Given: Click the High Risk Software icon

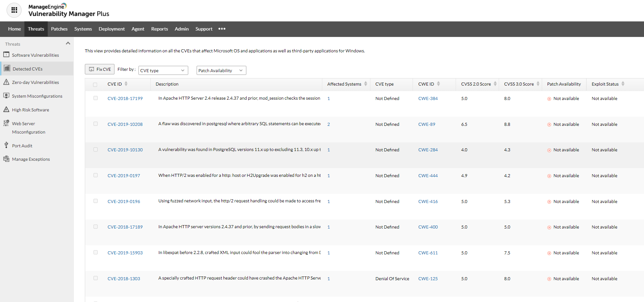Looking at the screenshot, I should [6, 109].
